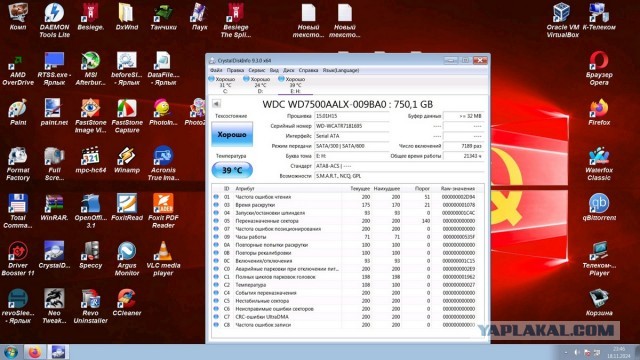Image resolution: width=640 pixels, height=360 pixels.
Task: Click the 39 °C temperature button
Action: [x=232, y=170]
